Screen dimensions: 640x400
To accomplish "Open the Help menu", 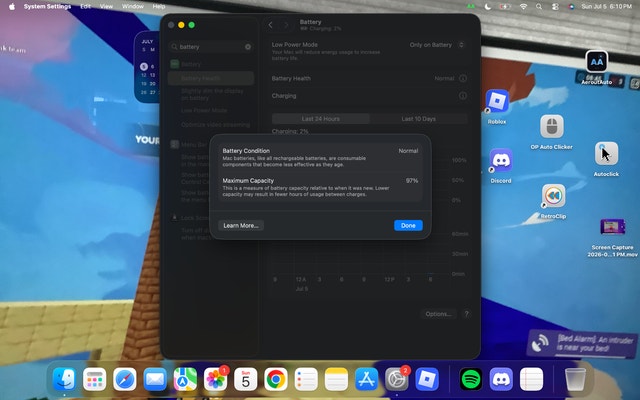I will [x=159, y=7].
